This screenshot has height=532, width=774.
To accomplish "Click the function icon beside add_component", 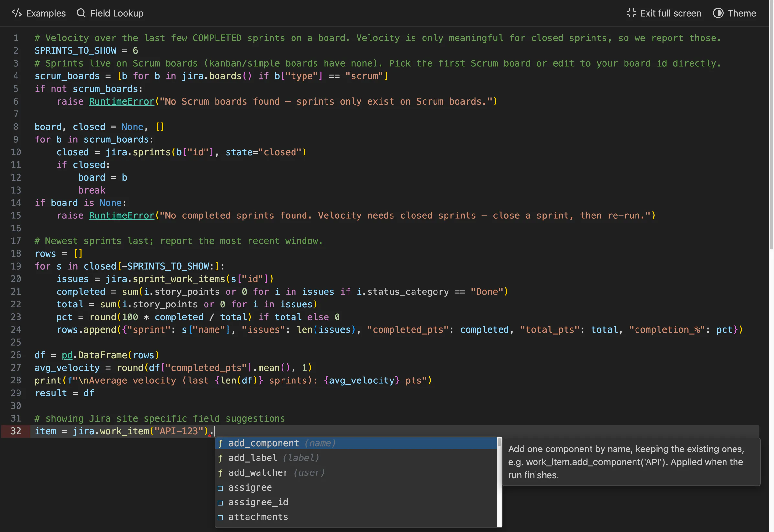I will (x=220, y=444).
